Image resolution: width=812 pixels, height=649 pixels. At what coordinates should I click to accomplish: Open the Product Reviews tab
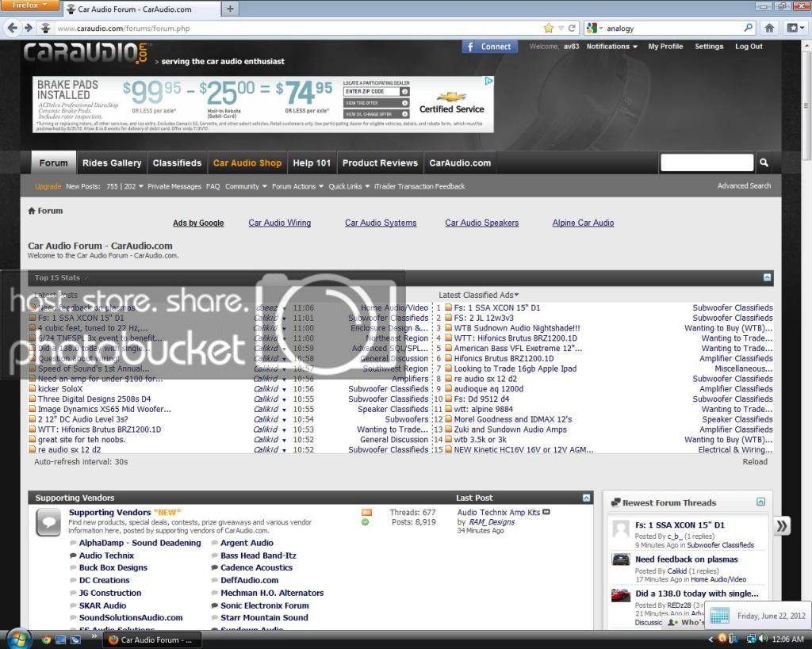click(x=380, y=162)
